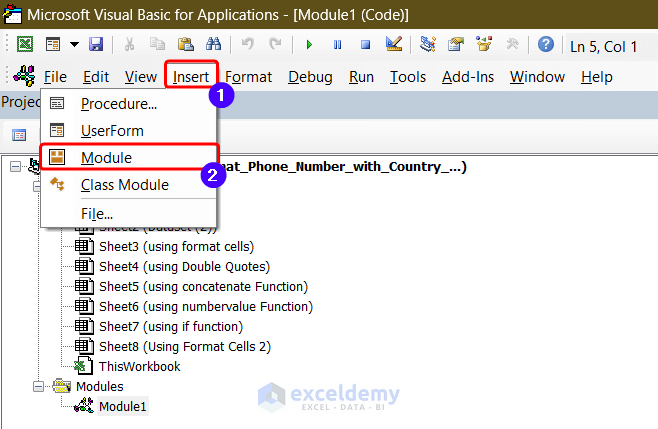Click the Break pause icon
Image resolution: width=658 pixels, height=429 pixels.
point(337,44)
